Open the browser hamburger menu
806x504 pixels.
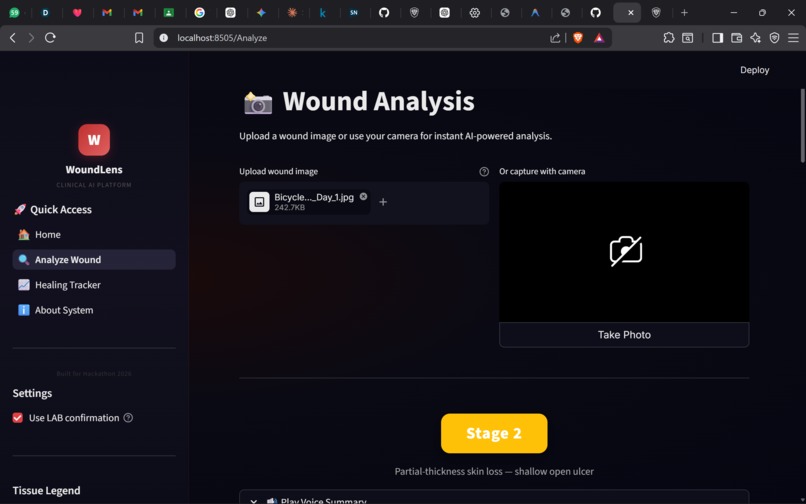pos(793,38)
